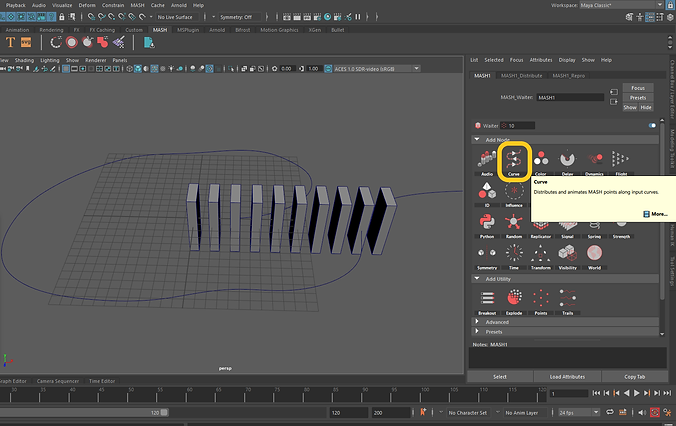Click the red circle MASH shelf icon
Viewport: 676px width, 426px height.
point(72,42)
